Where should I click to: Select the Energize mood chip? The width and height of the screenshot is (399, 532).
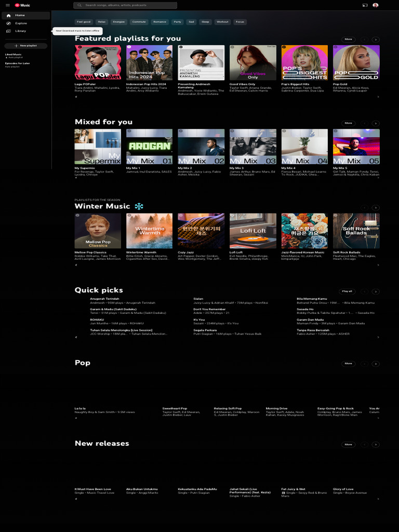(119, 22)
